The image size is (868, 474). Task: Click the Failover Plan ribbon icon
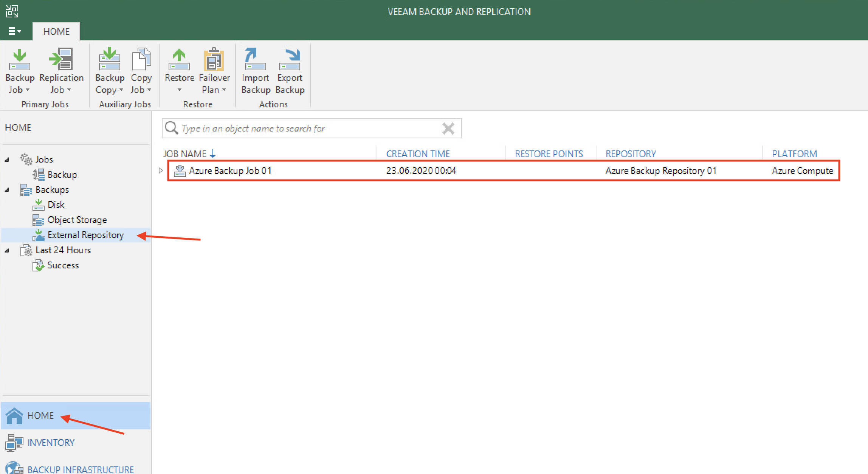click(x=214, y=59)
